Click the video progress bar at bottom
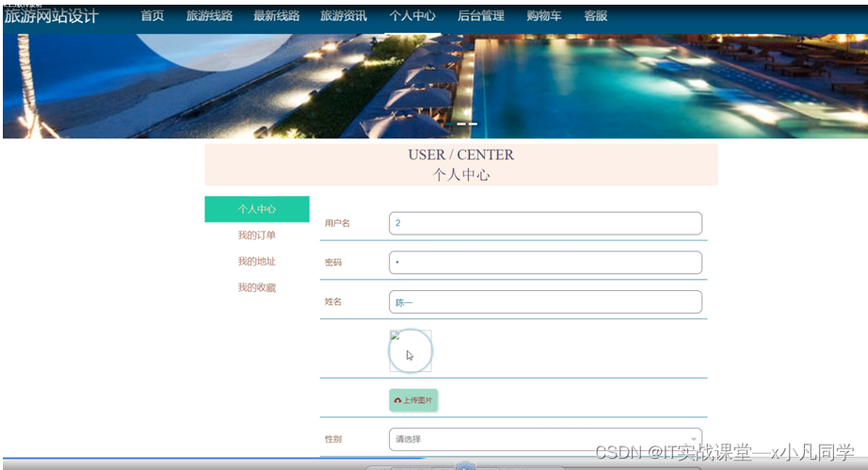868x470 pixels. [x=434, y=459]
